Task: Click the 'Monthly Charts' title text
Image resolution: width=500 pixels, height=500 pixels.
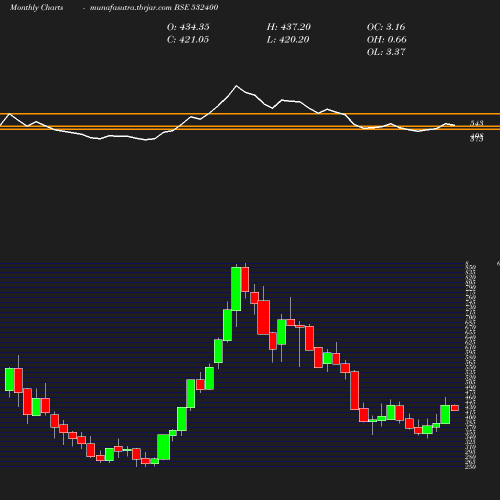Action: coord(36,7)
